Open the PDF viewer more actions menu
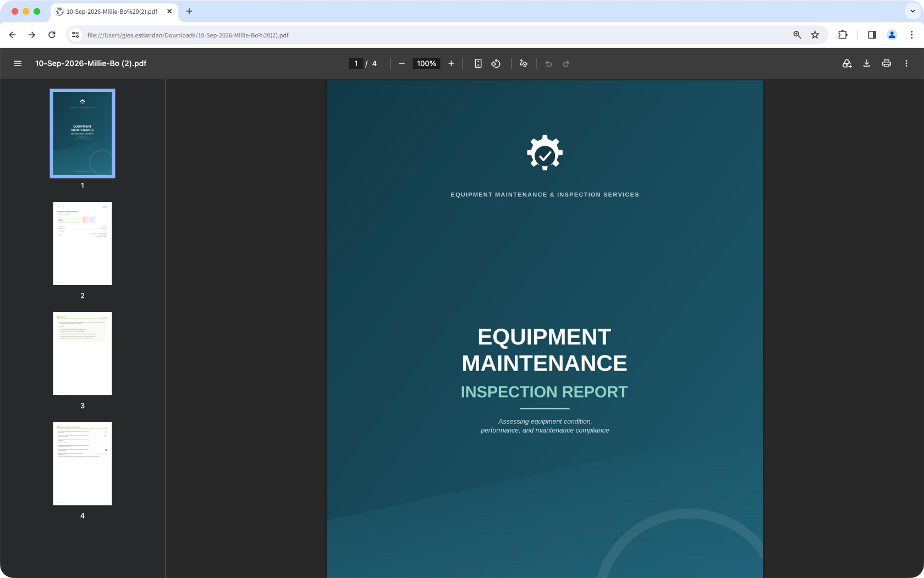924x578 pixels. [x=906, y=63]
